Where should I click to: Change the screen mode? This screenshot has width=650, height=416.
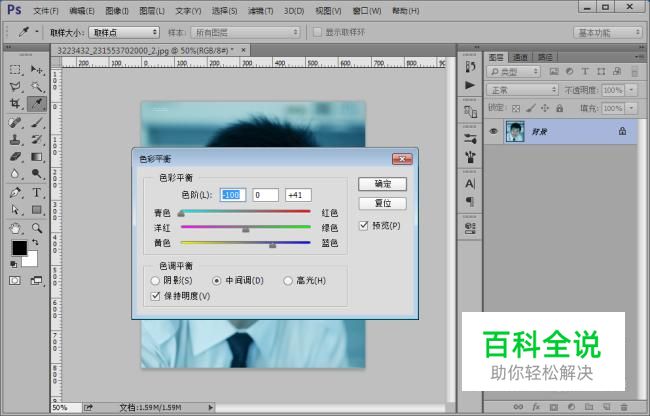click(x=36, y=281)
